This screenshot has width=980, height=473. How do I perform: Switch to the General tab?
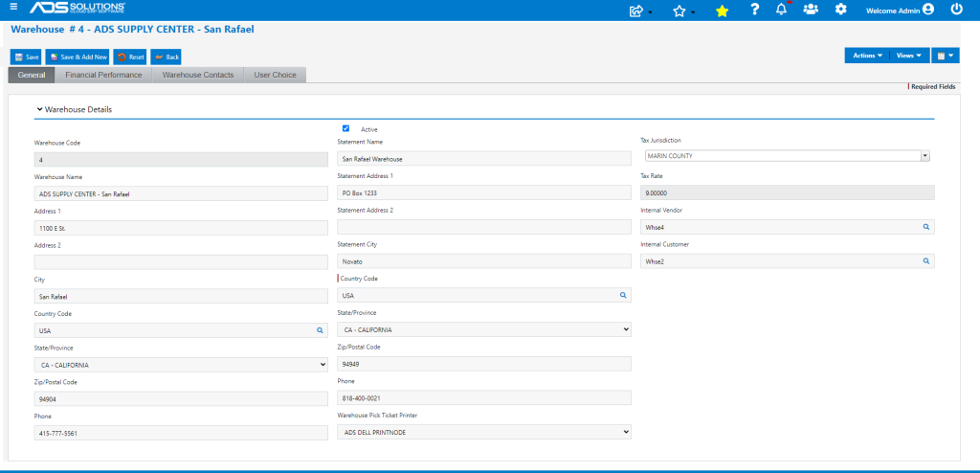32,75
